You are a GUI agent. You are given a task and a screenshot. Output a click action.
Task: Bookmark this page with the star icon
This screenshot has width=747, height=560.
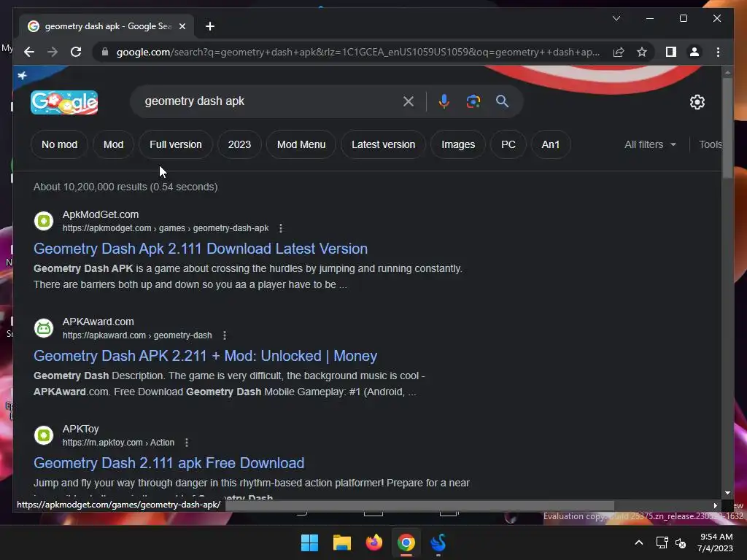pyautogui.click(x=642, y=52)
